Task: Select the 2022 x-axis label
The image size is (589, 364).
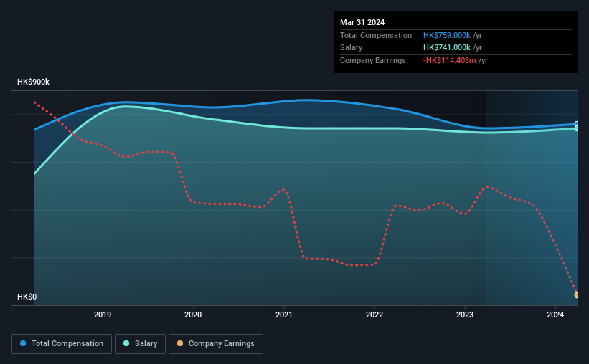Action: tap(374, 315)
